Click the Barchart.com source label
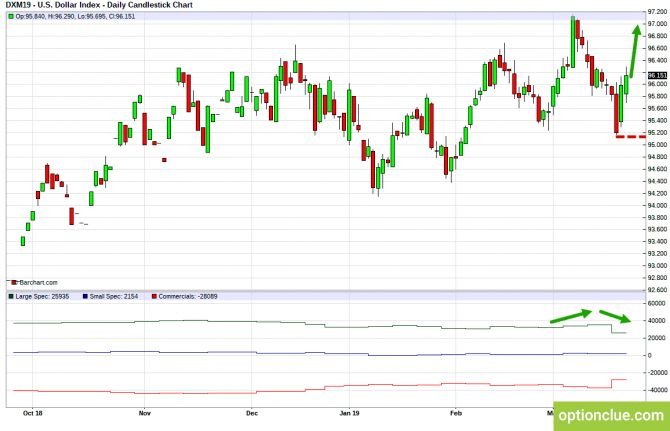This screenshot has height=431, width=670. click(x=38, y=283)
